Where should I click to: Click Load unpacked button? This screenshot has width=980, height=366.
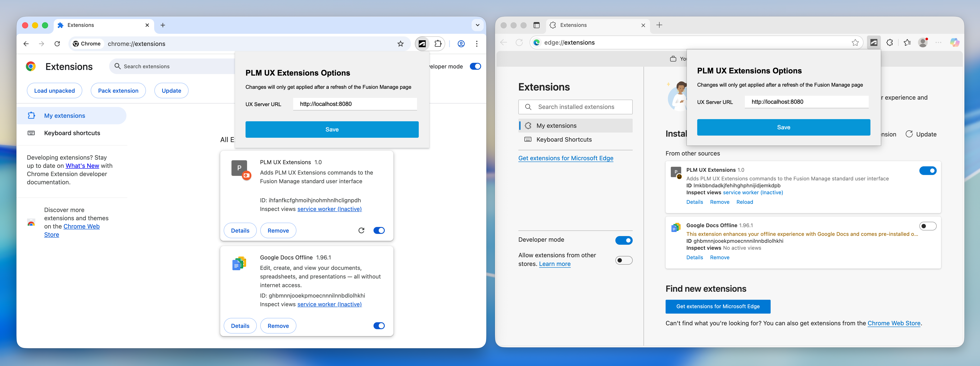54,91
